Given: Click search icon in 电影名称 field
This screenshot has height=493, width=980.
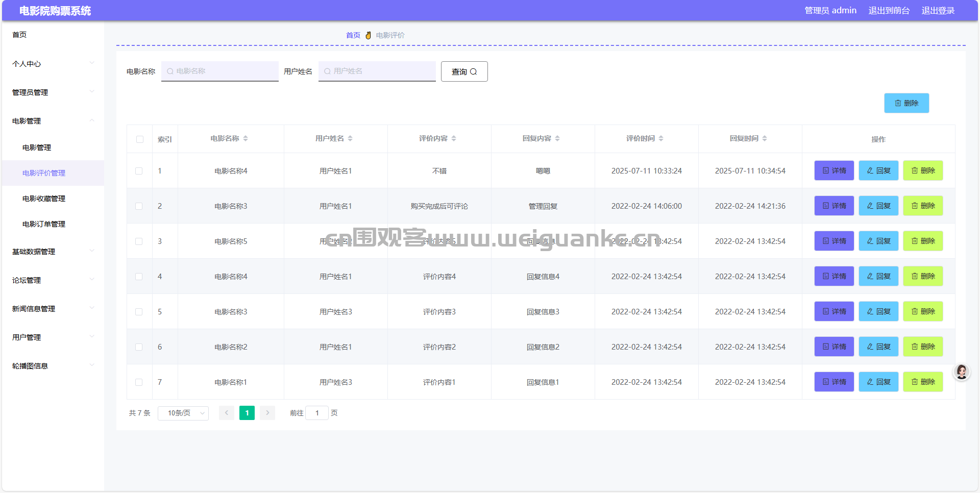Looking at the screenshot, I should [x=170, y=71].
